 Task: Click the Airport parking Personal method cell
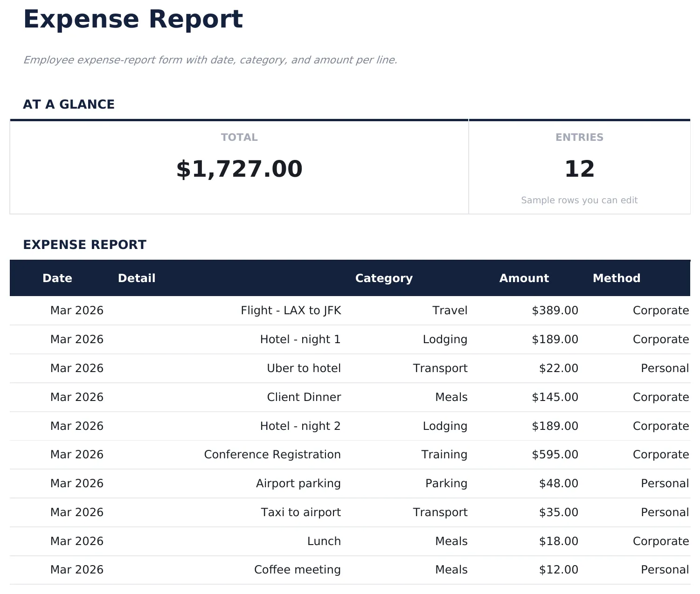[665, 483]
